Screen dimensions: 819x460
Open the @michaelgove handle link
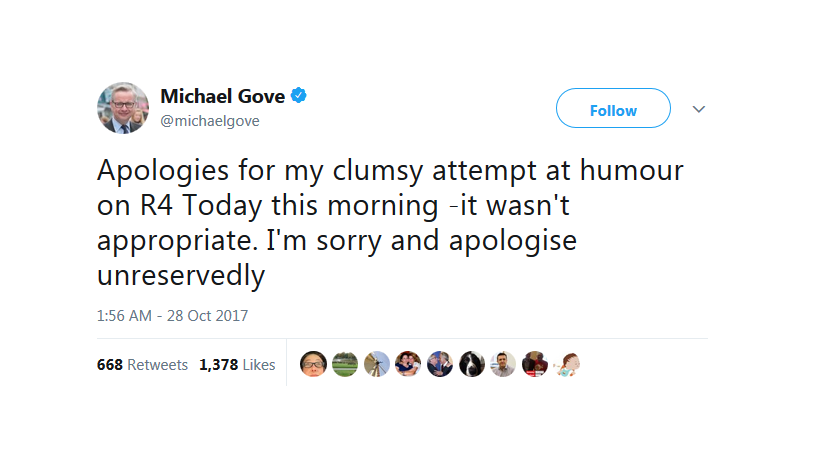pyautogui.click(x=210, y=121)
